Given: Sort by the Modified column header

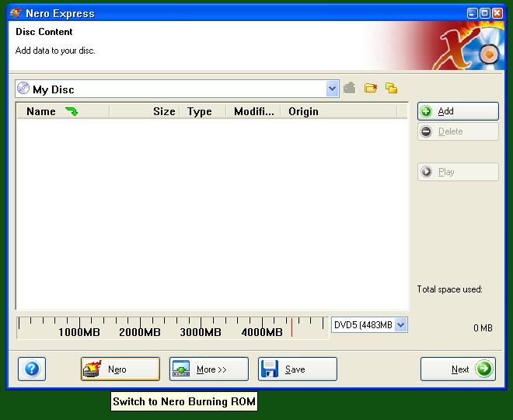Looking at the screenshot, I should click(x=253, y=111).
